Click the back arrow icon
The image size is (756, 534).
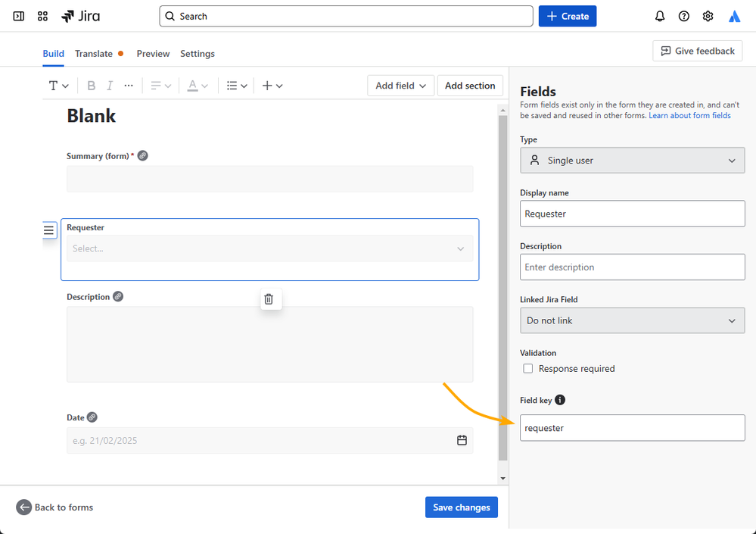tap(23, 507)
